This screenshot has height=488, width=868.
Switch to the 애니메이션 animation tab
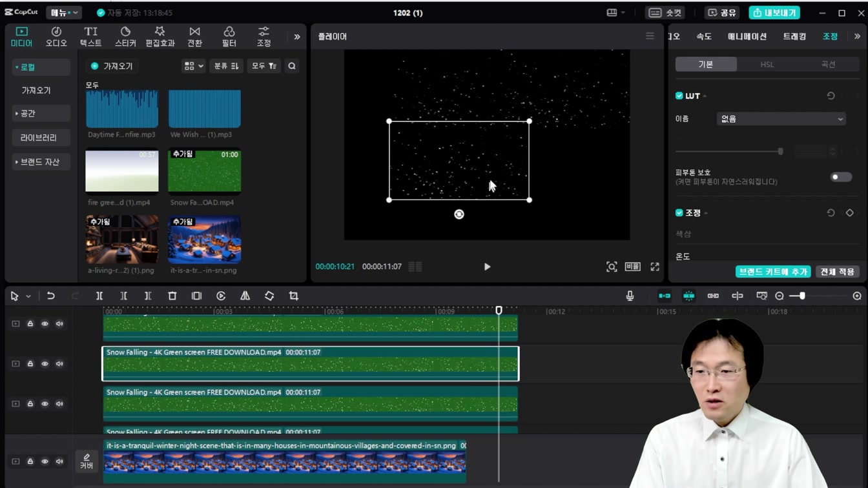[747, 36]
